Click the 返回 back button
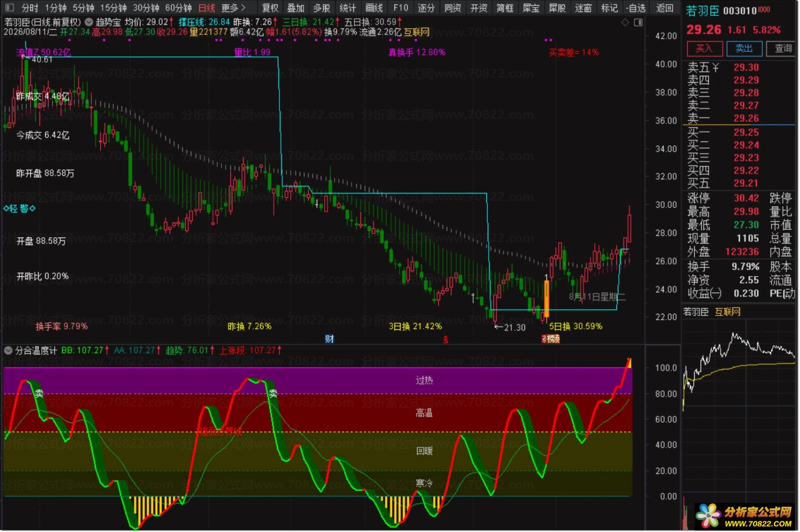The image size is (800, 532). [x=665, y=8]
